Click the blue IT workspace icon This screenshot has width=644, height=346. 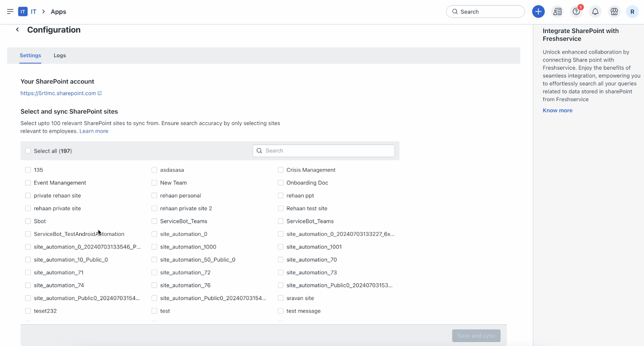coord(23,12)
